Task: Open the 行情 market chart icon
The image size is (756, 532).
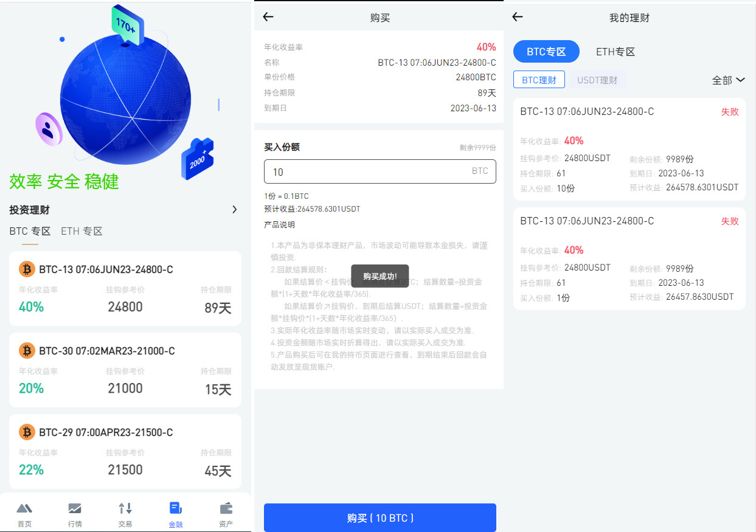Action: 75,508
